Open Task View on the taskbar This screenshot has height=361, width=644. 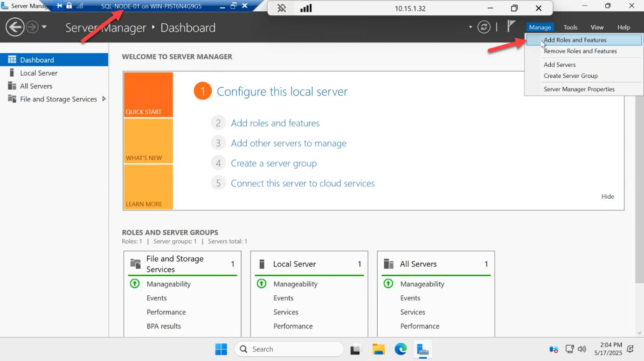point(357,349)
